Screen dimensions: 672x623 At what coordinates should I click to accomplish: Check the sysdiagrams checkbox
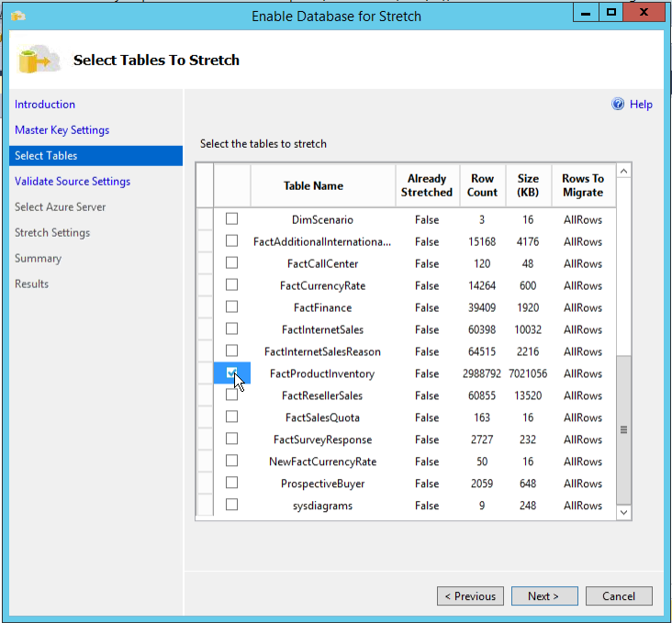point(232,505)
